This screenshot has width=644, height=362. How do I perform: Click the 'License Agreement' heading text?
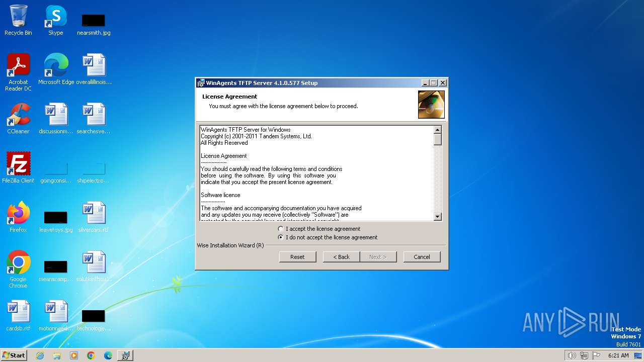229,97
